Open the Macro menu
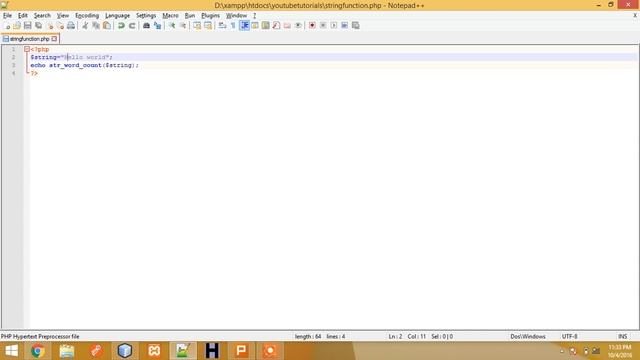This screenshot has width=640, height=360. [170, 16]
